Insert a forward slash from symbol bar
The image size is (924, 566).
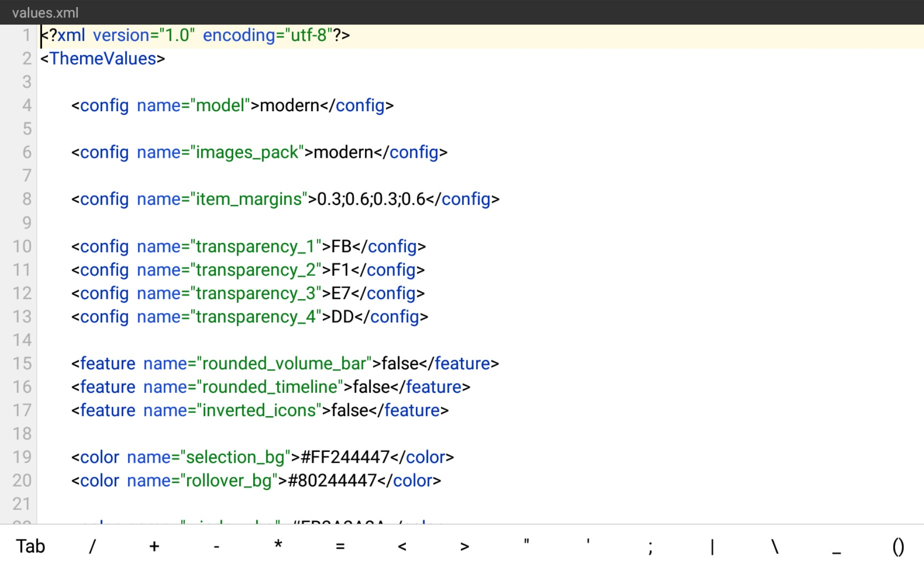(92, 546)
